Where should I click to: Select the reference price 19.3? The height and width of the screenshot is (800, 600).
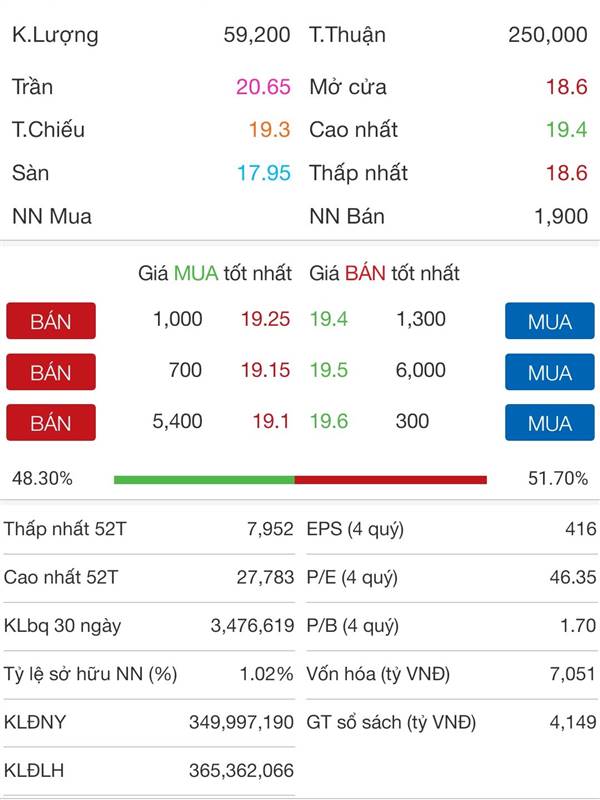[x=269, y=130]
